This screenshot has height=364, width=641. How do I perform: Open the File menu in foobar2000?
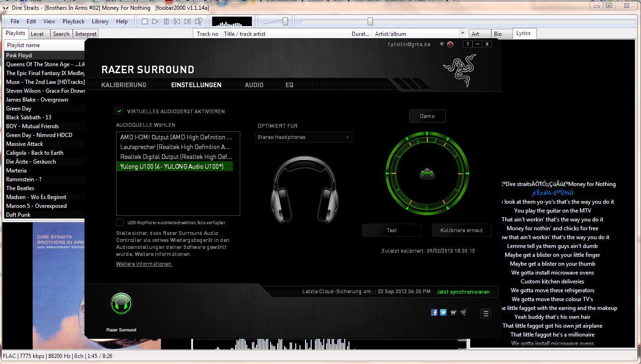[15, 21]
